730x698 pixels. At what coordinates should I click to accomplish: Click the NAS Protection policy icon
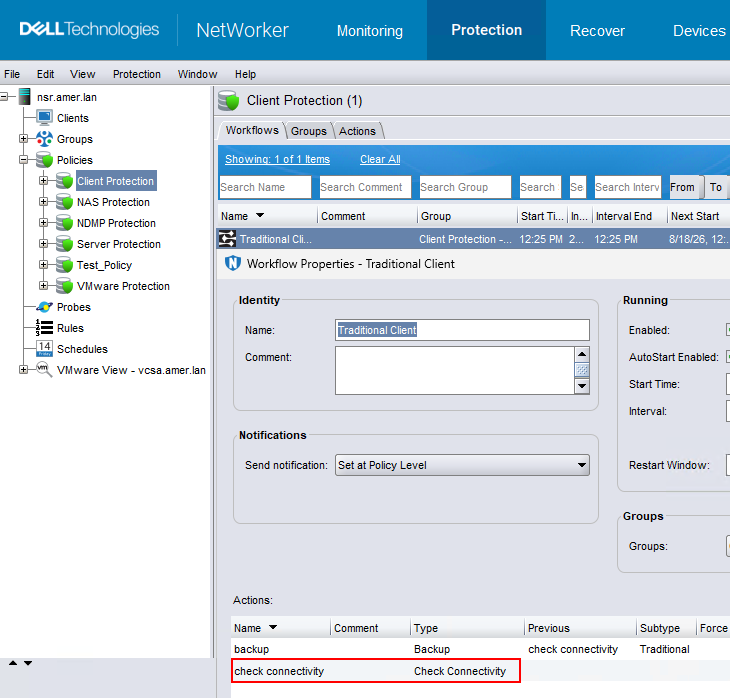pyautogui.click(x=64, y=202)
